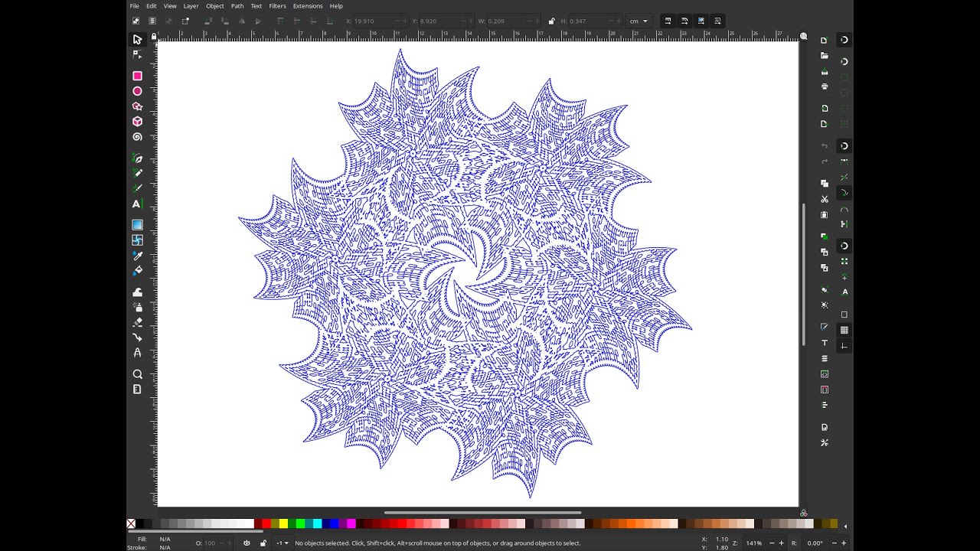Raise selection to top
The image size is (980, 551).
(x=281, y=21)
